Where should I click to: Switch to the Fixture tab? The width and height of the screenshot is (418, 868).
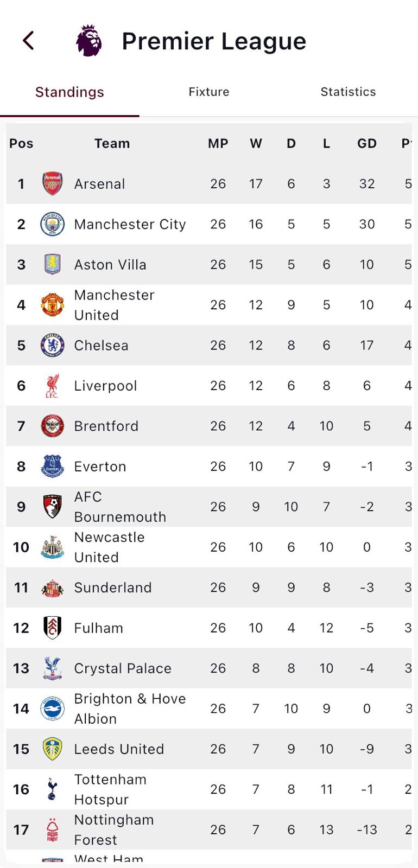[x=209, y=92]
